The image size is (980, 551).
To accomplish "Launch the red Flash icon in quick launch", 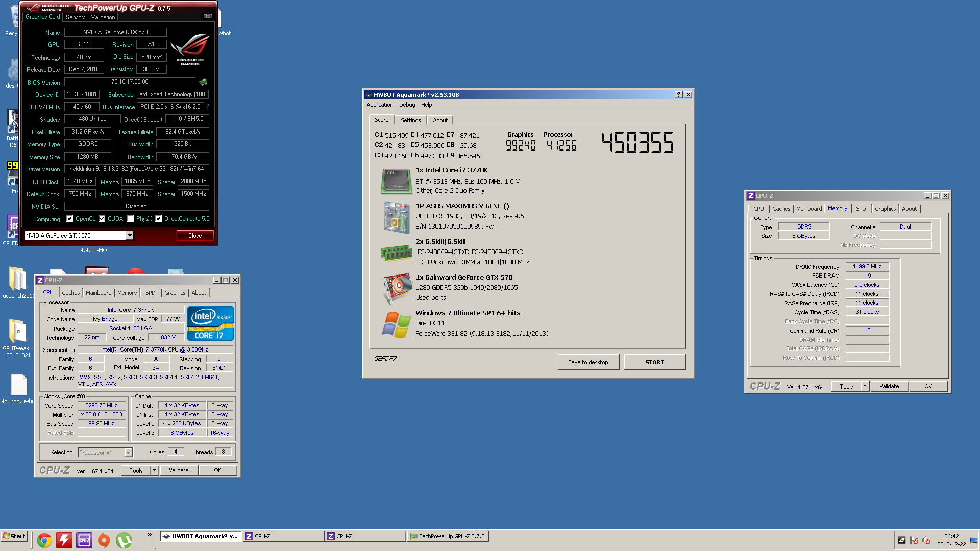I will click(x=64, y=540).
